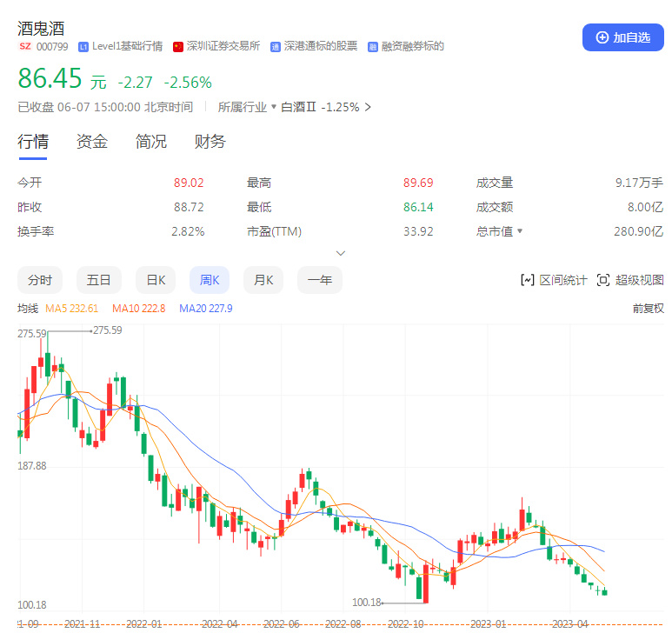The image size is (672, 633).
Task: Click the Level1 L1 badge icon
Action: pos(83,47)
